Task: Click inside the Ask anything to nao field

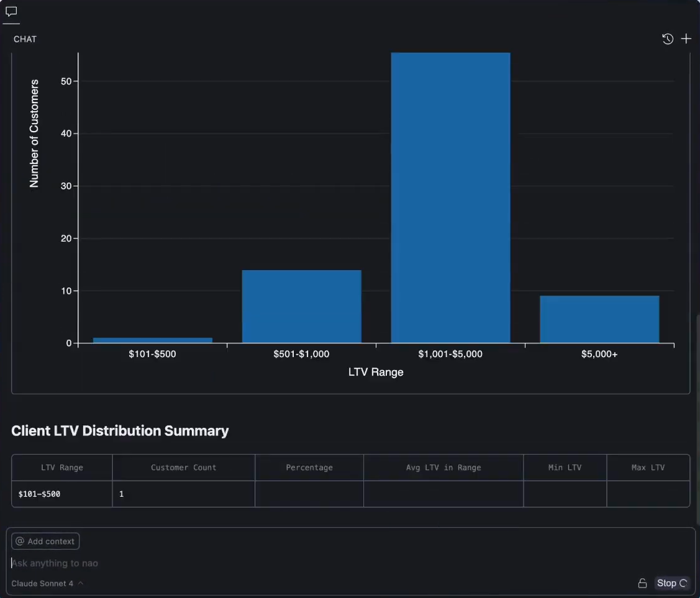Action: point(248,563)
